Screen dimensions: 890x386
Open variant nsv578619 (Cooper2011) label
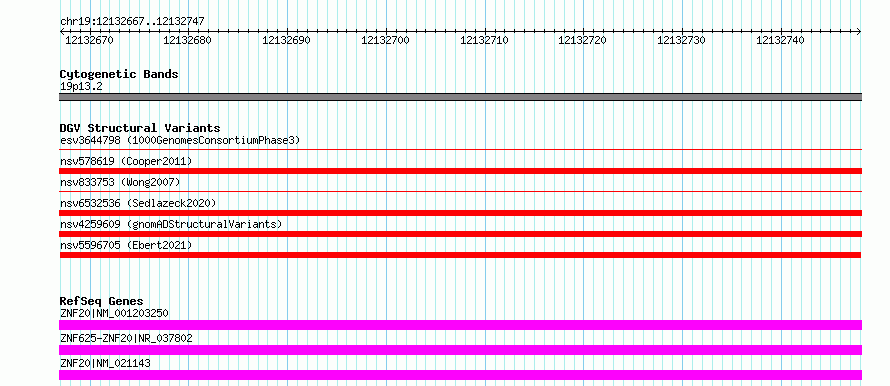(x=126, y=161)
